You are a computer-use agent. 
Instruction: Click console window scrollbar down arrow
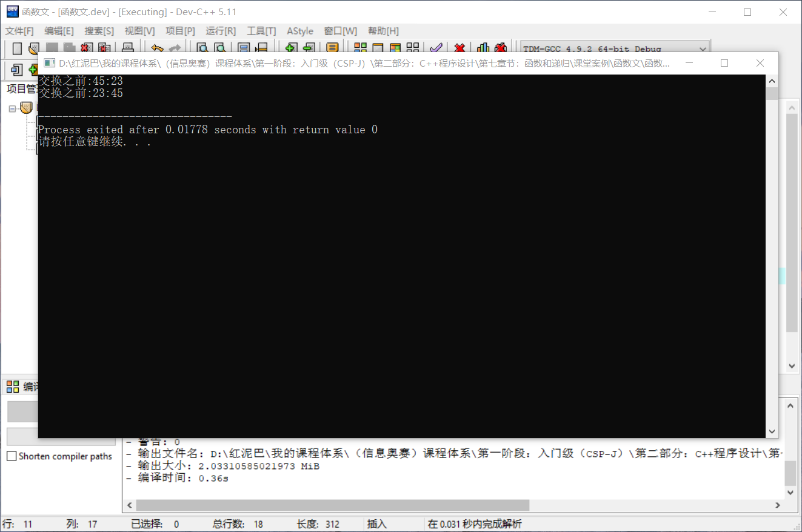tap(772, 431)
